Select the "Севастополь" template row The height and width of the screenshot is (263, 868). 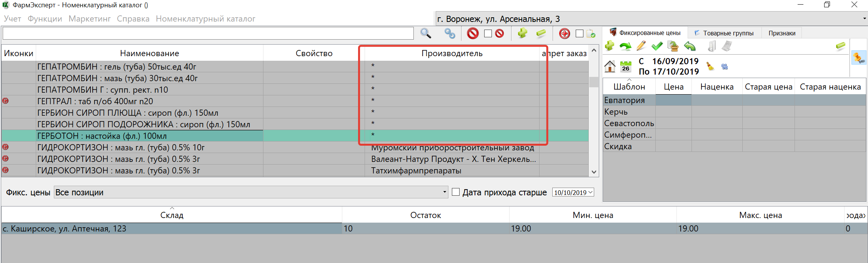[x=629, y=123]
